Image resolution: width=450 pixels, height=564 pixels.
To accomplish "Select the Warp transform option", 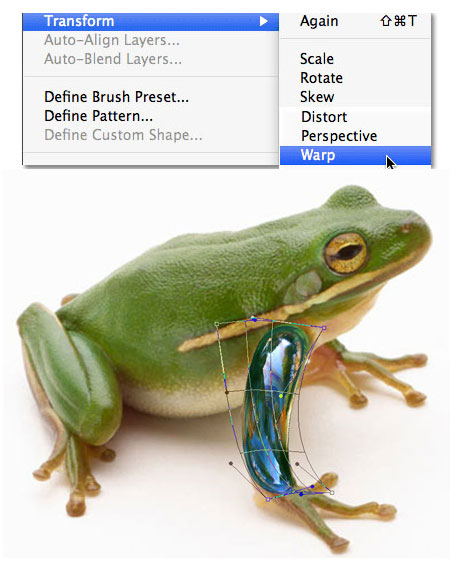I will pos(355,155).
